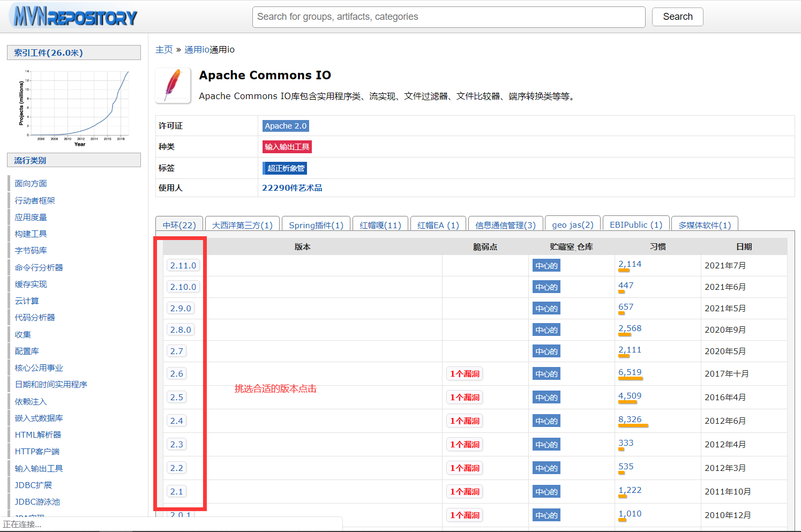Open the 行动者框架 category

[x=35, y=200]
